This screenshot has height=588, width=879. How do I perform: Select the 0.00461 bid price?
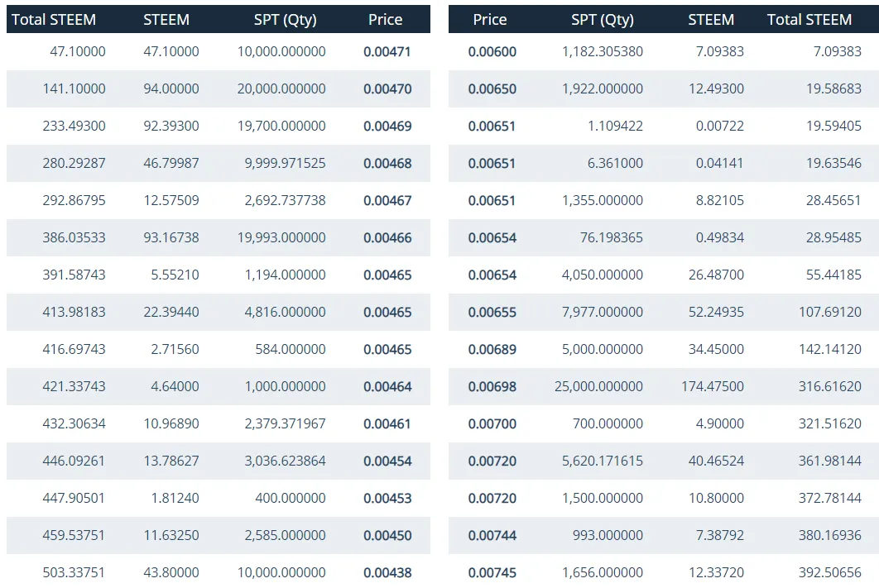387,423
